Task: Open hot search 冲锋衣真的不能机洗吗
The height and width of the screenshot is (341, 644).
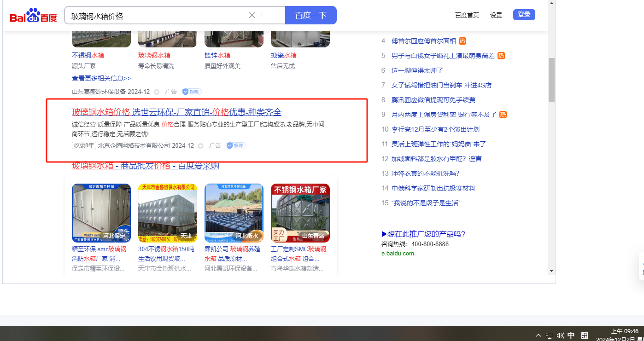Action: (425, 173)
